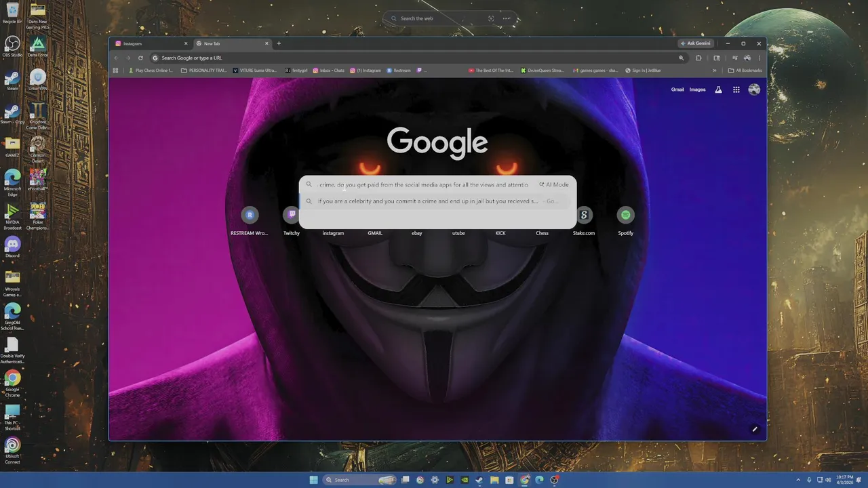The image size is (868, 488).
Task: Open Microsoft Edge desktop icon
Action: point(12,181)
